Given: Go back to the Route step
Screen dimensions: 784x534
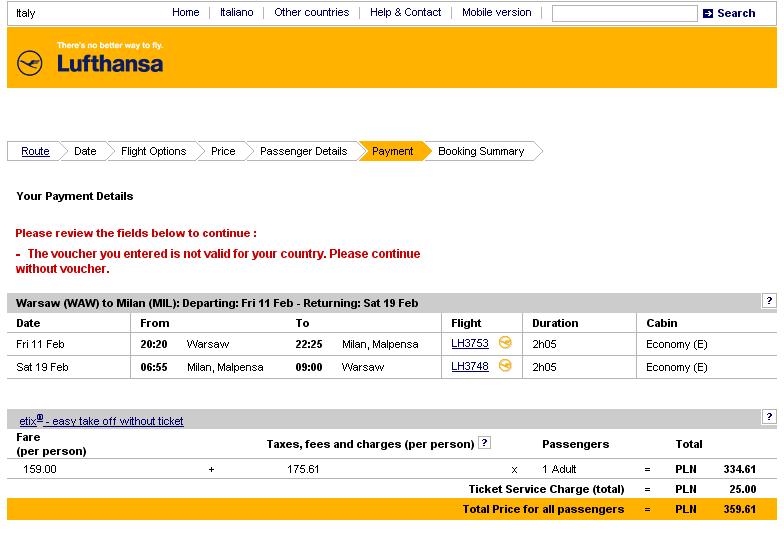Looking at the screenshot, I should pyautogui.click(x=35, y=151).
